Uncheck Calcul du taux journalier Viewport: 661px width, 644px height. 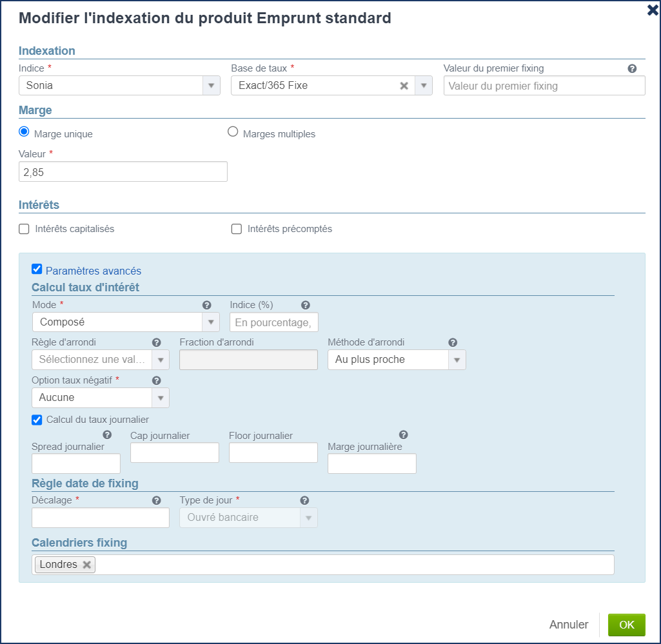37,420
